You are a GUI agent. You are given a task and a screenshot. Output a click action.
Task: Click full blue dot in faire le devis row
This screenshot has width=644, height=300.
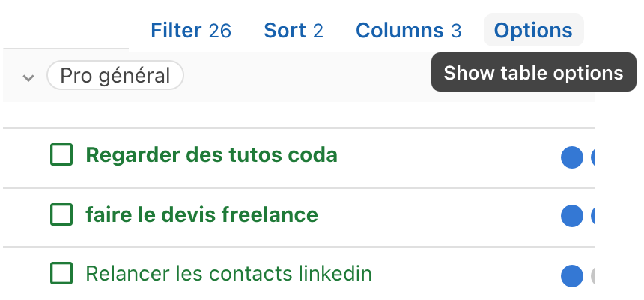572,217
